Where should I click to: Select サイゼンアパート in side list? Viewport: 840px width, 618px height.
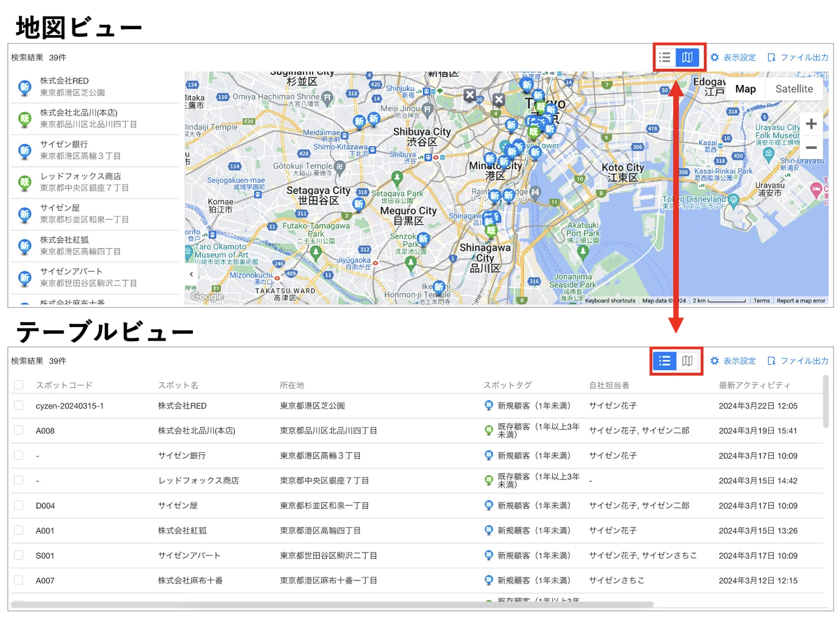pyautogui.click(x=95, y=277)
